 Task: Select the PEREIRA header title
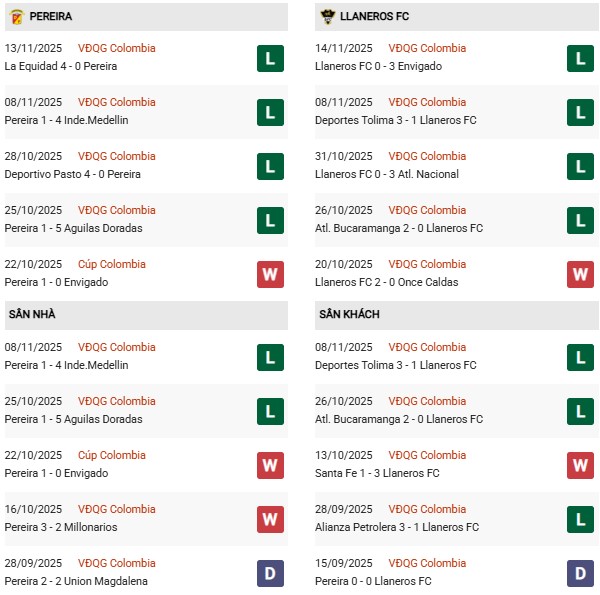(51, 17)
